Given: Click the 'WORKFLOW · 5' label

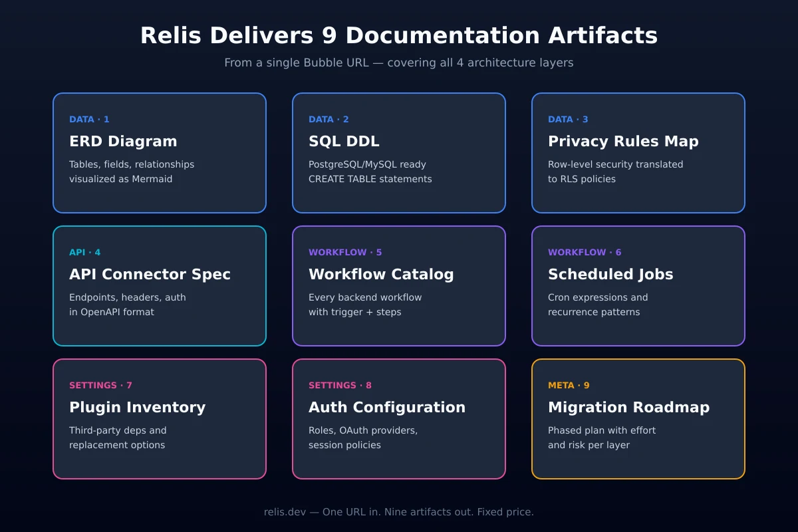Looking at the screenshot, I should pos(345,253).
